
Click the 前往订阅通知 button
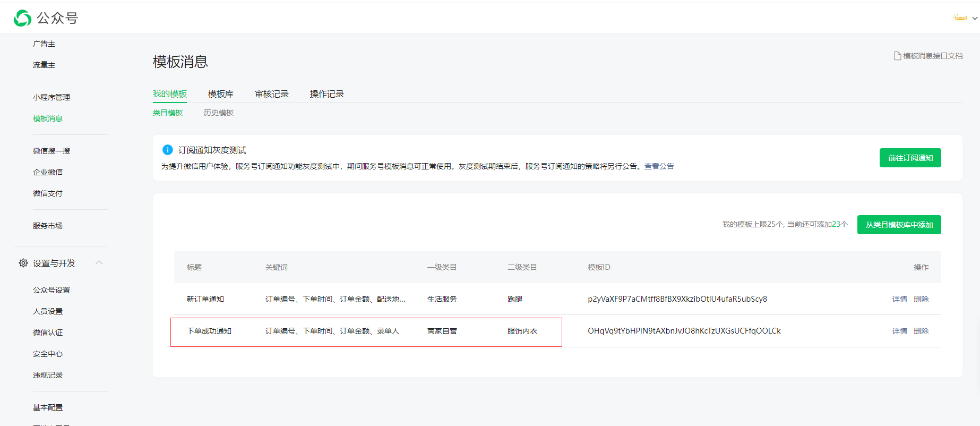pyautogui.click(x=910, y=158)
